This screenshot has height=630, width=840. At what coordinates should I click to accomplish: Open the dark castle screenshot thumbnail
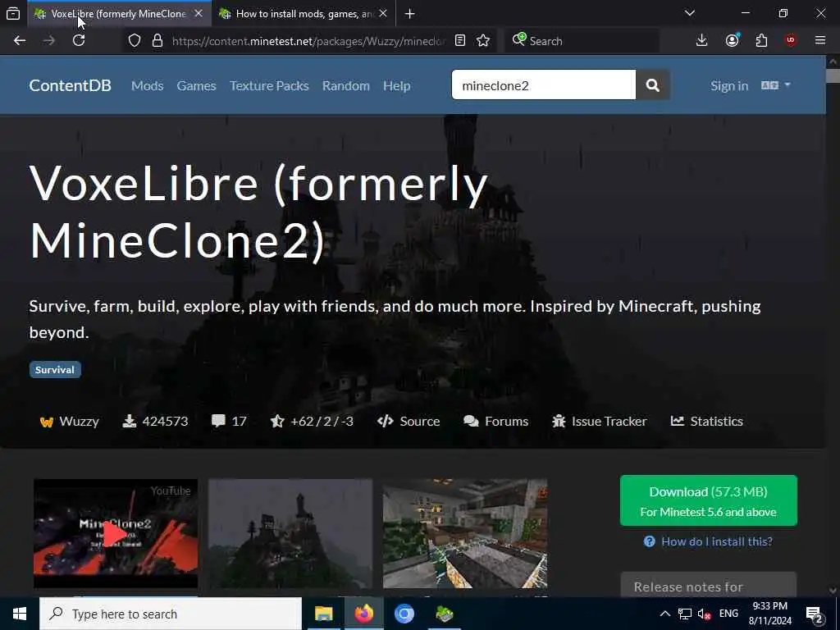coord(290,533)
